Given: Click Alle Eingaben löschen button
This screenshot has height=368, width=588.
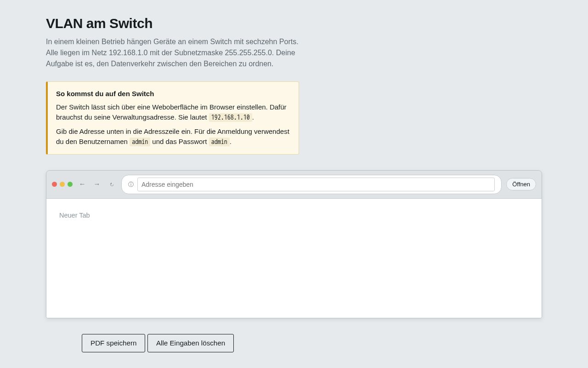Looking at the screenshot, I should pos(191,343).
